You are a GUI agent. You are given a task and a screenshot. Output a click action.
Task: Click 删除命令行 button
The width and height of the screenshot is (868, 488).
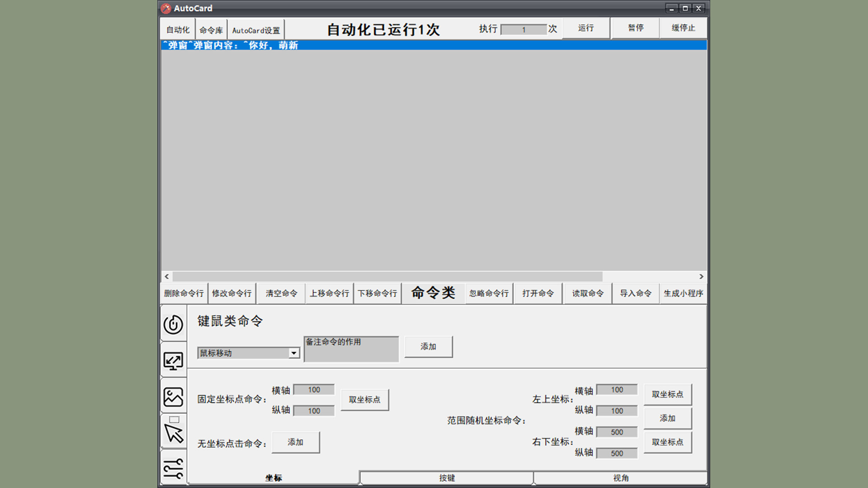184,293
